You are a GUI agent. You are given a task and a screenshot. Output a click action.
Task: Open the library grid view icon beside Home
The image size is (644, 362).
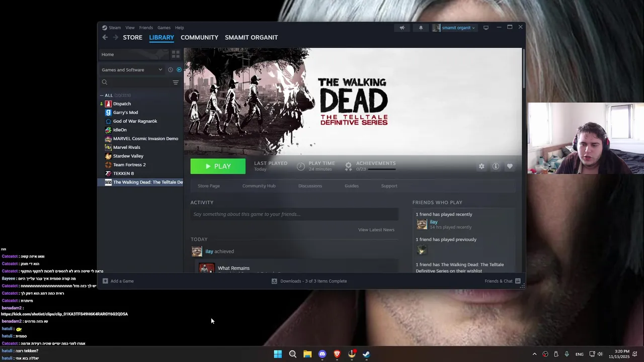pyautogui.click(x=176, y=54)
